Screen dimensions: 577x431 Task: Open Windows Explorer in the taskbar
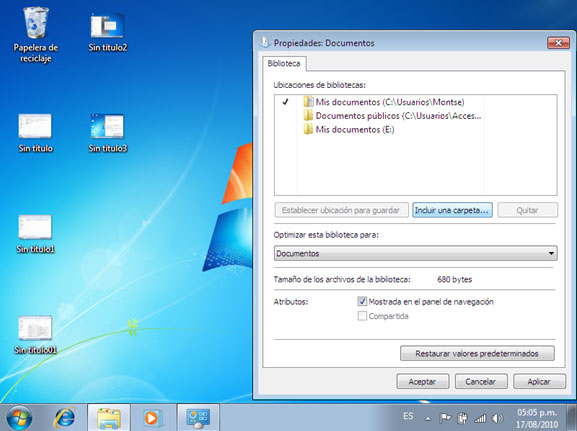point(109,418)
